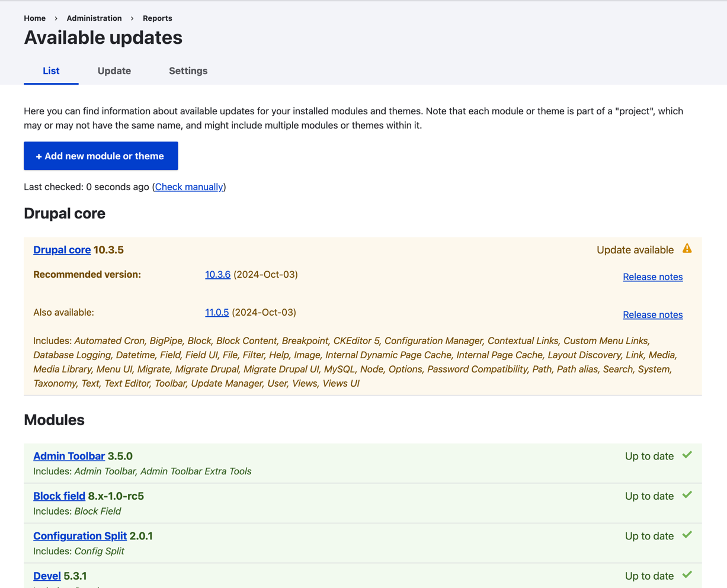
Task: Click the Devel green checkmark icon
Action: coord(687,575)
